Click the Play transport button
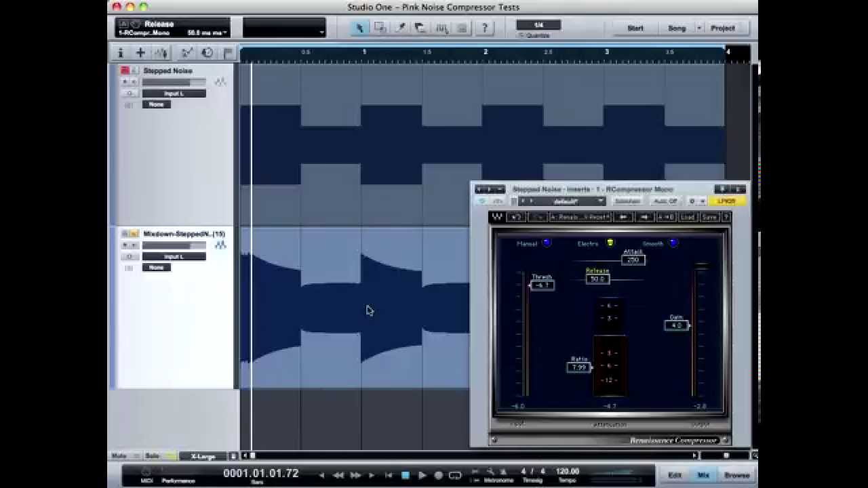Image resolution: width=868 pixels, height=488 pixels. click(422, 475)
